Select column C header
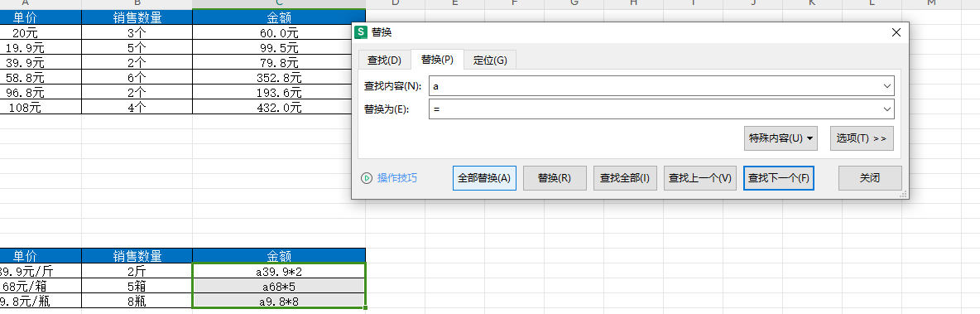This screenshot has width=980, height=314. pyautogui.click(x=279, y=4)
